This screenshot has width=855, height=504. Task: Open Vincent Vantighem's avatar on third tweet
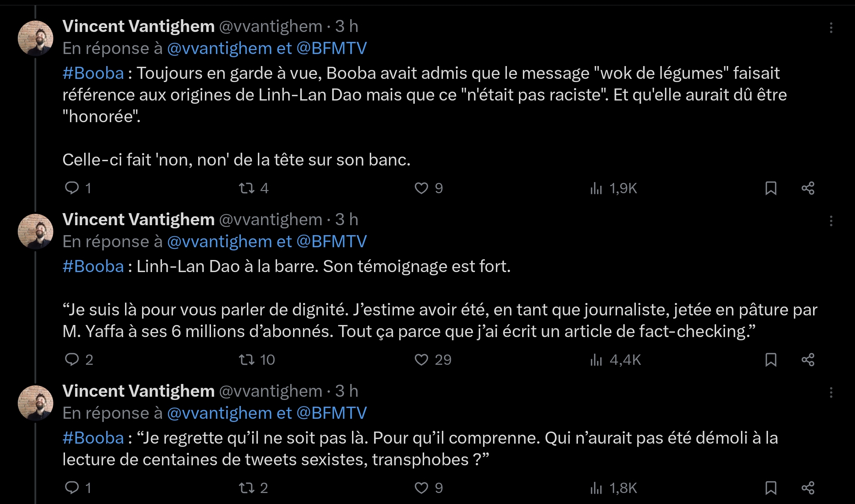coord(36,403)
